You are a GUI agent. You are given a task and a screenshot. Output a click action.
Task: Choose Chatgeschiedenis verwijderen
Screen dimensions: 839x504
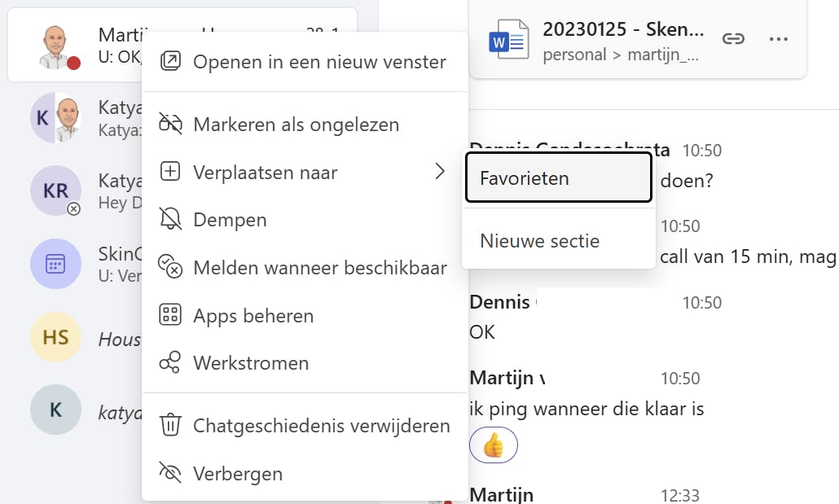coord(321,425)
